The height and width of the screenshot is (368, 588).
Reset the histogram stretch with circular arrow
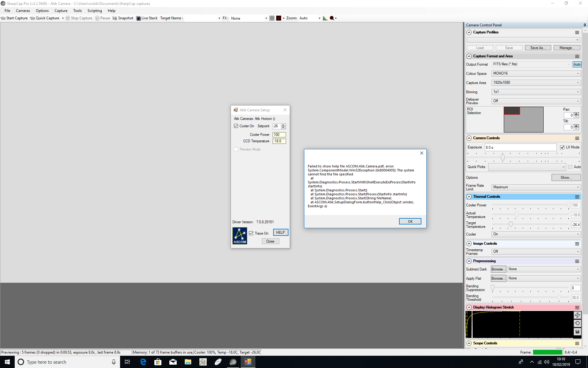577,323
